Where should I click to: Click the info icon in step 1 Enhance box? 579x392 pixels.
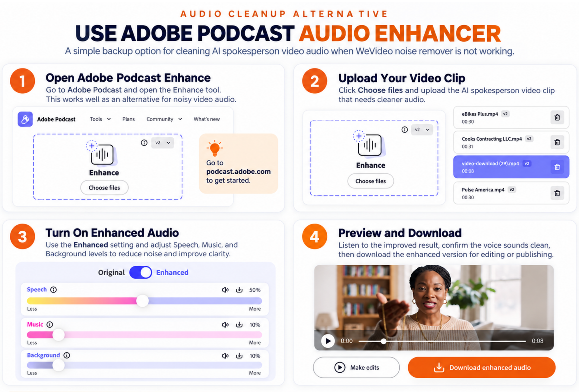click(144, 143)
